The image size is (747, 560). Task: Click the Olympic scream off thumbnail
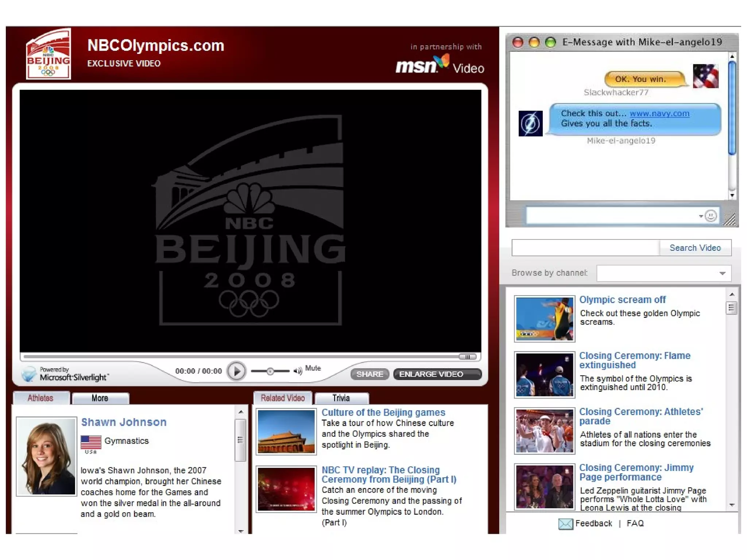tap(544, 319)
